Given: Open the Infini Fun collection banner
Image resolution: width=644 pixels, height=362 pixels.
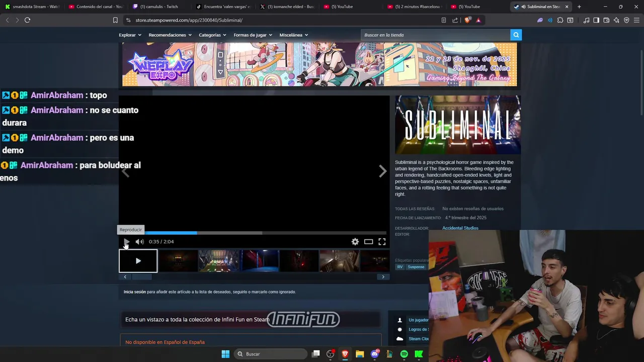Looking at the screenshot, I should [251, 319].
